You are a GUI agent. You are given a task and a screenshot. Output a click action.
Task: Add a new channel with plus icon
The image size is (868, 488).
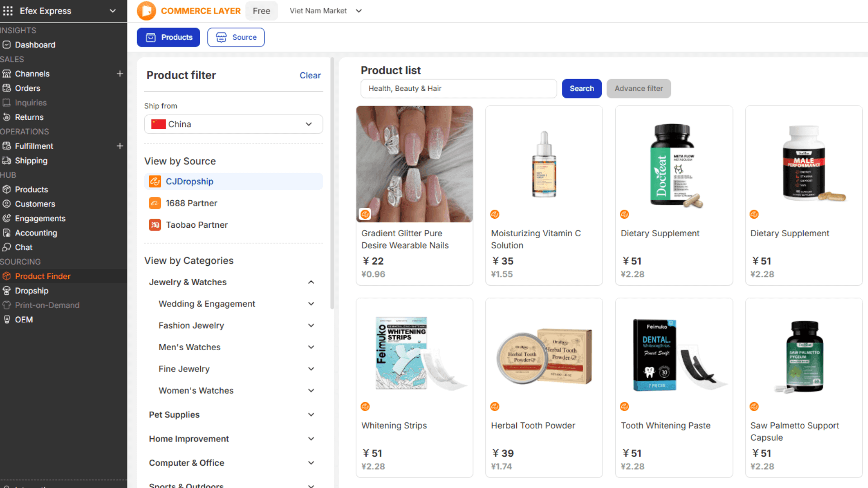point(120,74)
